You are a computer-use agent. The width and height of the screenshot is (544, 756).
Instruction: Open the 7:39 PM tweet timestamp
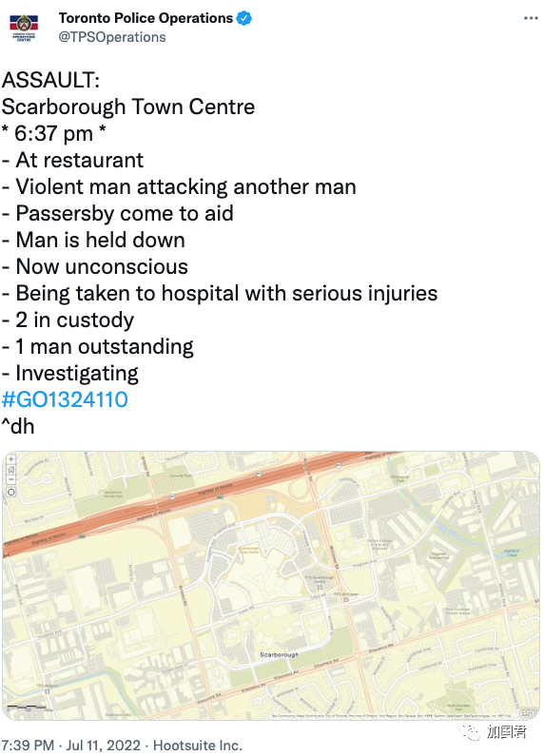coord(28,745)
